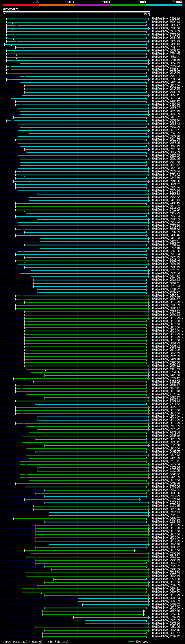Screen dimensions: 185x644
Task: Select the UniRef100_A9SSS4 label
Action: pyautogui.click(x=166, y=216)
